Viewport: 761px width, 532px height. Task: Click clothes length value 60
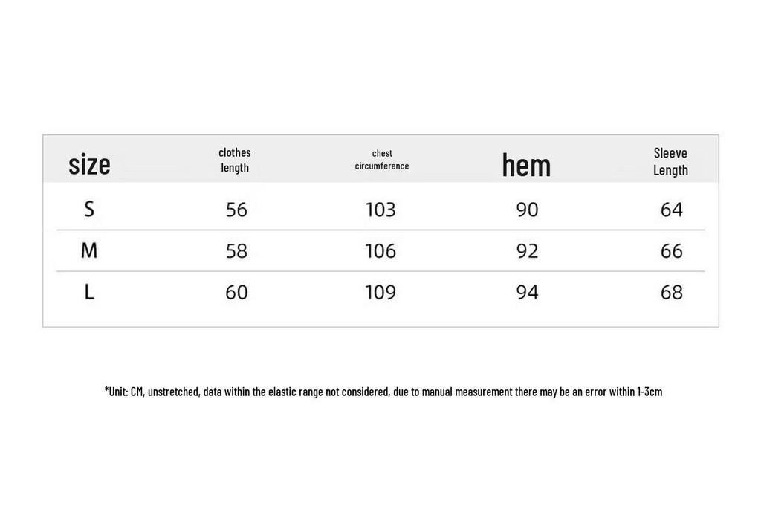click(236, 292)
